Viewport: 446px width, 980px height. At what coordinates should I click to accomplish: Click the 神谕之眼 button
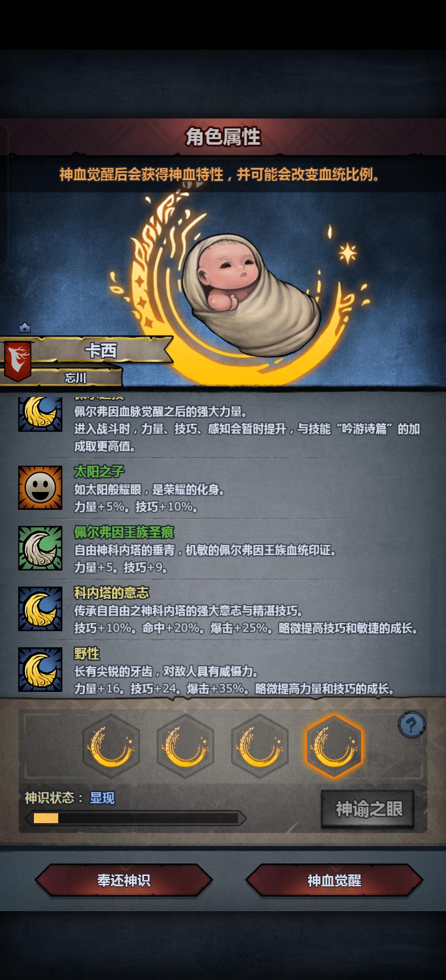[368, 809]
